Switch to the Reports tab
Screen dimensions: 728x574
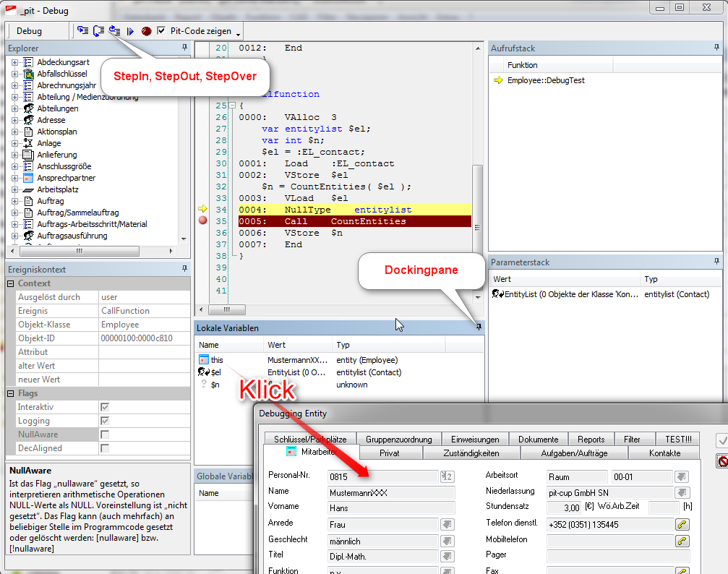click(x=591, y=439)
